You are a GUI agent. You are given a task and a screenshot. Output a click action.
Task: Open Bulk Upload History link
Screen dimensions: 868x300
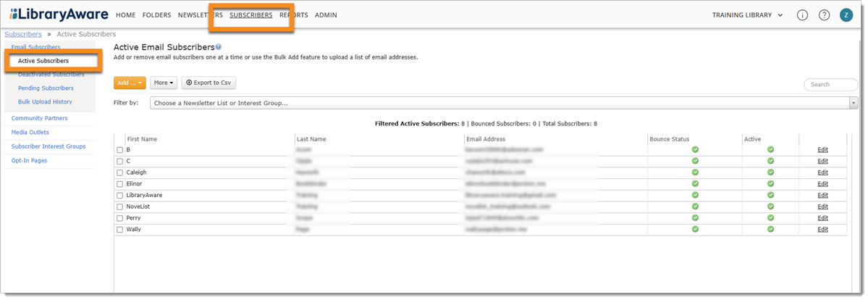45,102
